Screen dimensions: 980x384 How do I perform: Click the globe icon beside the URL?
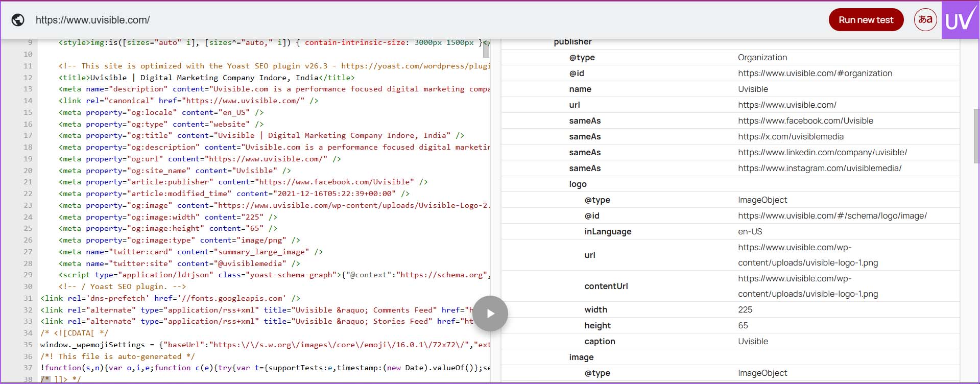pos(18,20)
